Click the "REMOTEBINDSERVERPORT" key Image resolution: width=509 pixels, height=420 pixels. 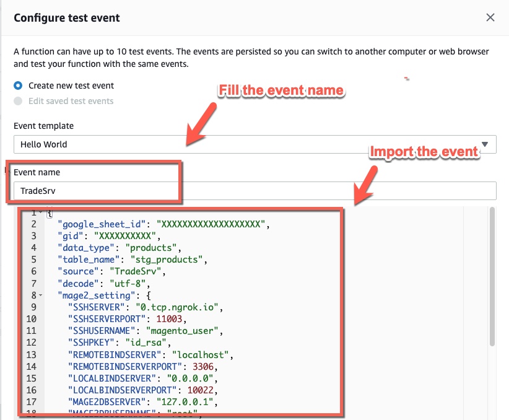click(x=125, y=366)
